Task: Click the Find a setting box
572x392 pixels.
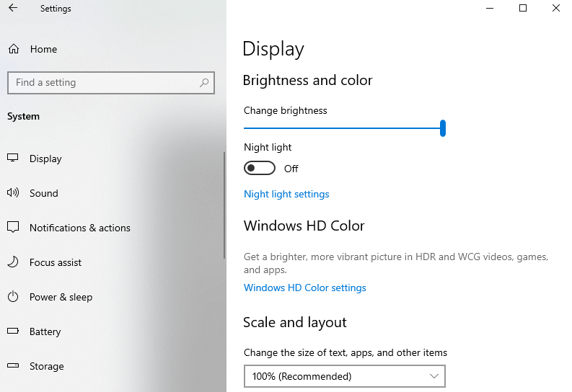Action: pos(111,83)
